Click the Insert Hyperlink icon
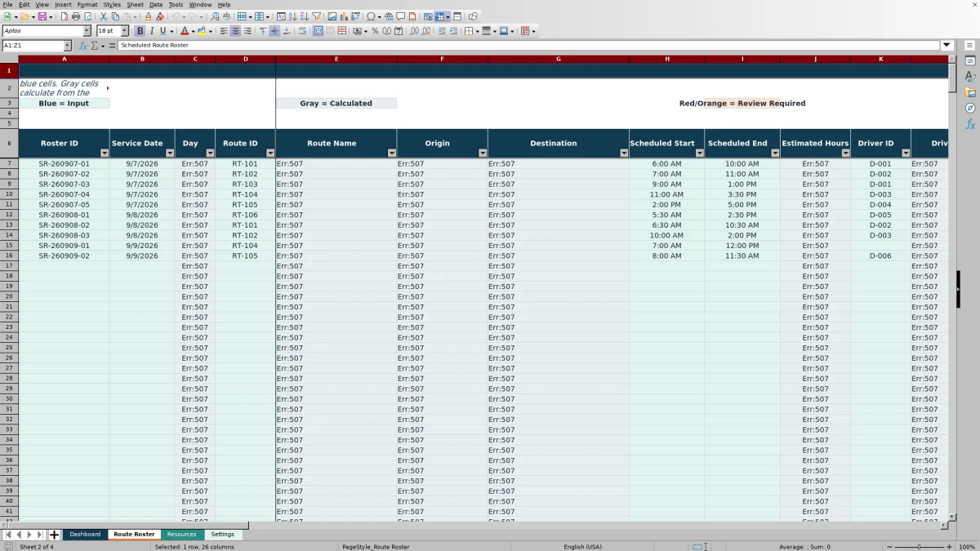980x551 pixels. click(389, 16)
